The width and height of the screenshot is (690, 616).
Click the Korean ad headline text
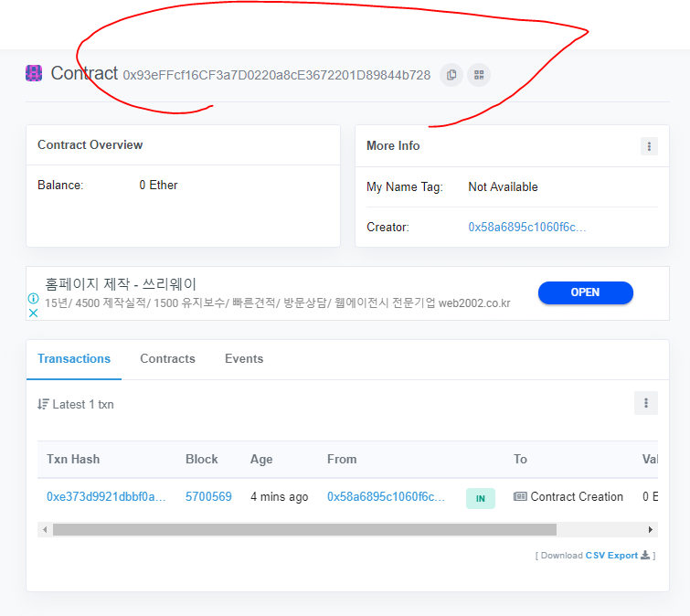[x=121, y=284]
